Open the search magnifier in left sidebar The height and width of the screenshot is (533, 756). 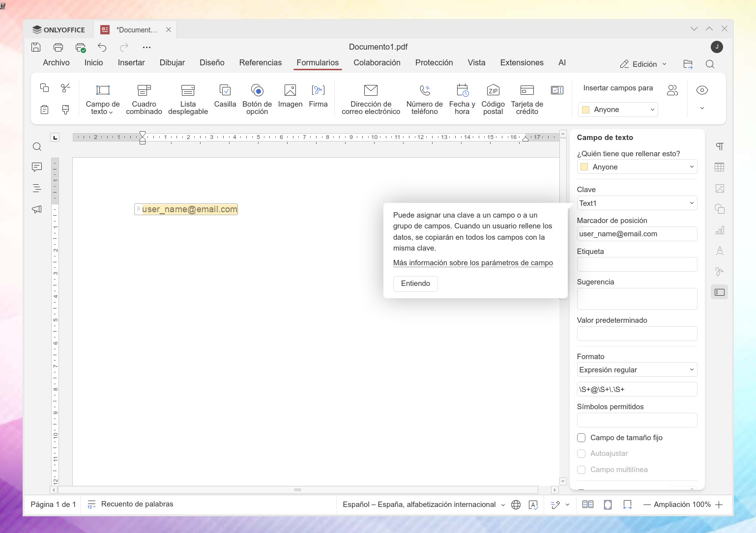click(x=37, y=146)
